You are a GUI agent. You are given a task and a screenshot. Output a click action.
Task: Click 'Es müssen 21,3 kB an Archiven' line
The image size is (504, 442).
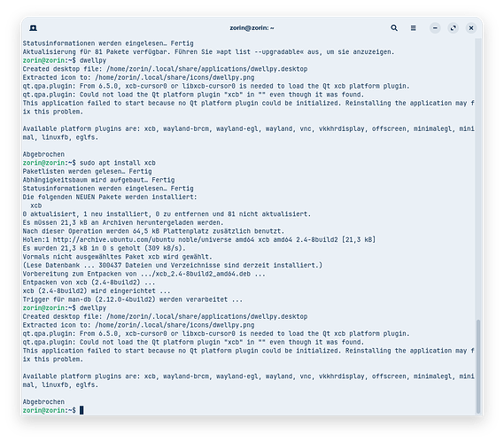(x=123, y=222)
